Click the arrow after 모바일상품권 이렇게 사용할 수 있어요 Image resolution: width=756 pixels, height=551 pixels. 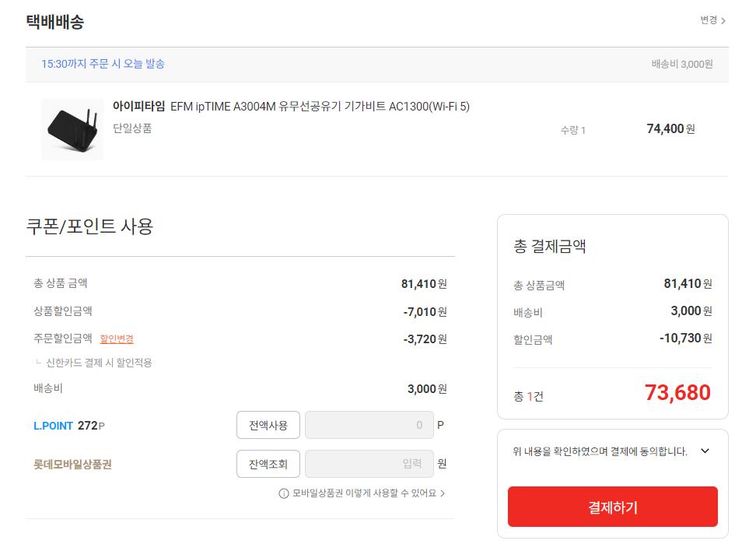click(x=443, y=493)
